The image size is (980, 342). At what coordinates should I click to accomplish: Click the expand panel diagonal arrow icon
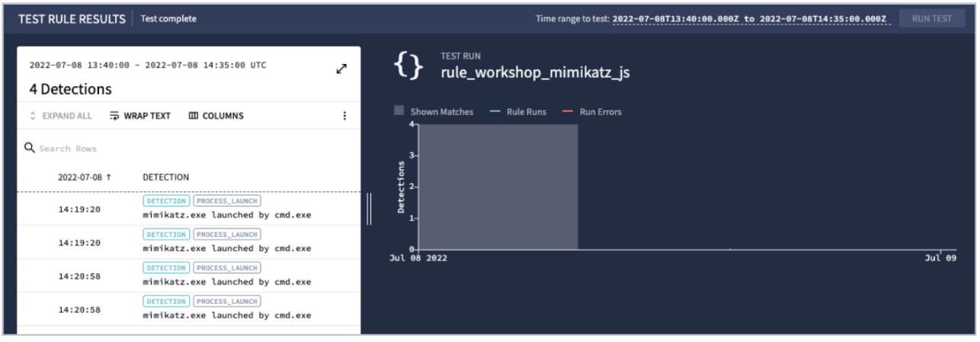341,69
